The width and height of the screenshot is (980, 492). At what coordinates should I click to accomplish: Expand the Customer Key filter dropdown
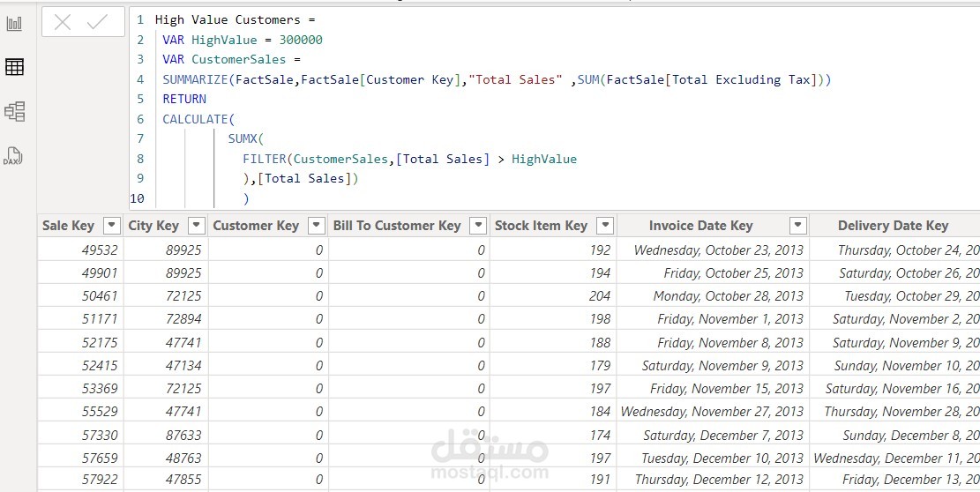(317, 226)
